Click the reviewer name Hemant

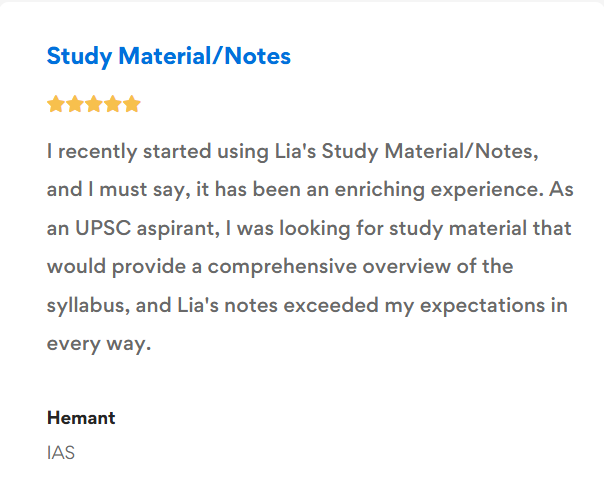pos(81,418)
